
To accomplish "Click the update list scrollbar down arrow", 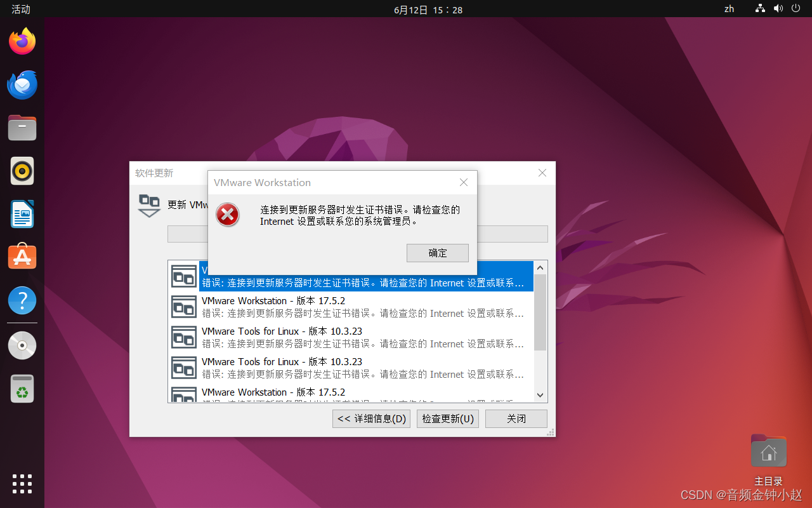I will [540, 395].
